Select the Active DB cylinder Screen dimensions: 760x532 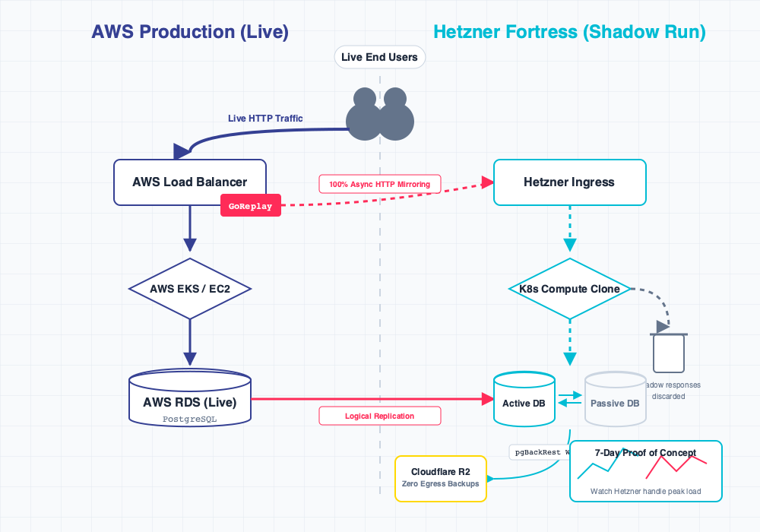(x=524, y=400)
